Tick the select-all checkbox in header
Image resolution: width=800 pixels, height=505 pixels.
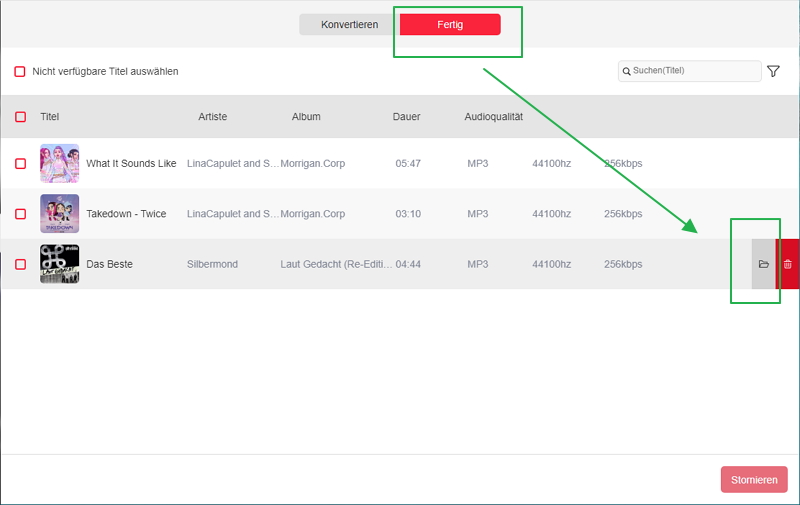[20, 117]
